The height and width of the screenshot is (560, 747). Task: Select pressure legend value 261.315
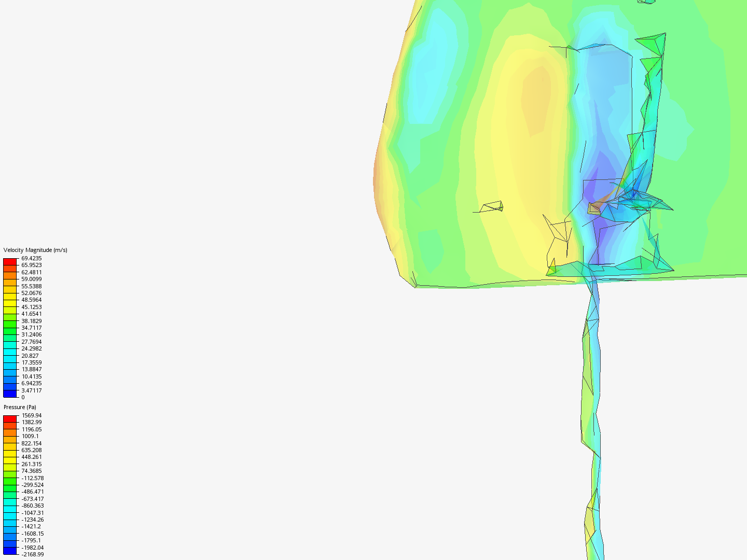tap(32, 464)
